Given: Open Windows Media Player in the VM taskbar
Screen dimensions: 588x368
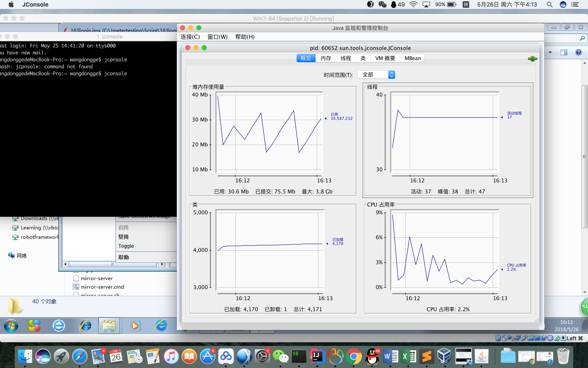Looking at the screenshot, I should pos(135,326).
